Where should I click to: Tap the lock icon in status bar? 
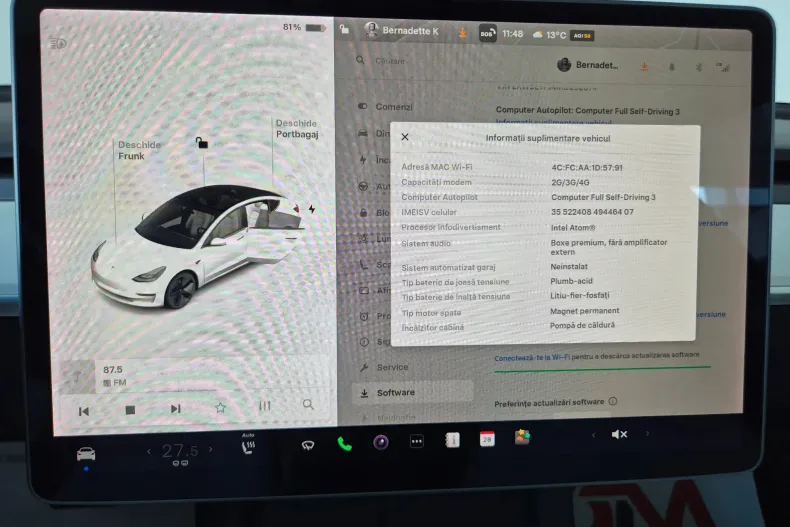pyautogui.click(x=344, y=29)
